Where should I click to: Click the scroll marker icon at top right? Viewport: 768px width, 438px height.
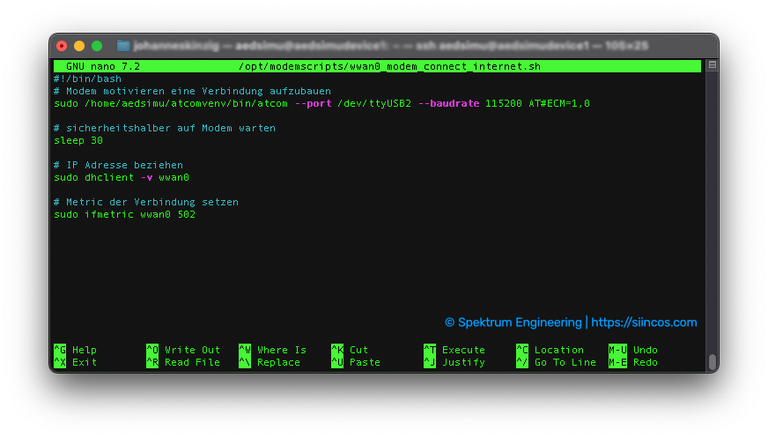711,66
